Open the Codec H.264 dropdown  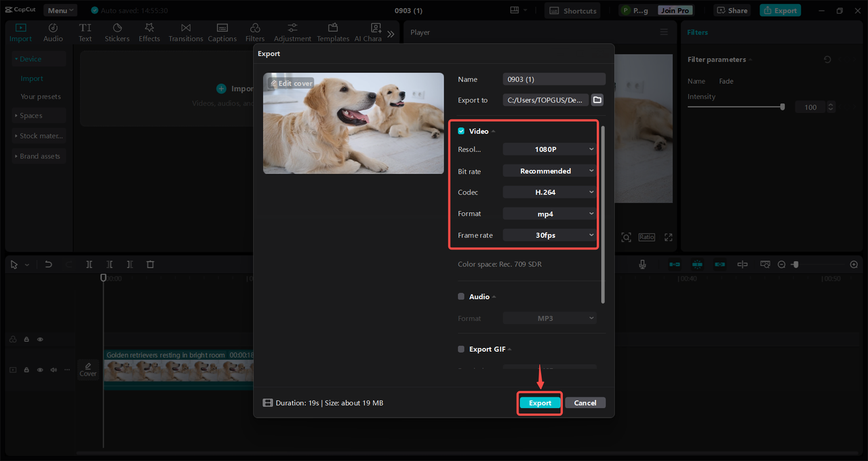tap(549, 193)
